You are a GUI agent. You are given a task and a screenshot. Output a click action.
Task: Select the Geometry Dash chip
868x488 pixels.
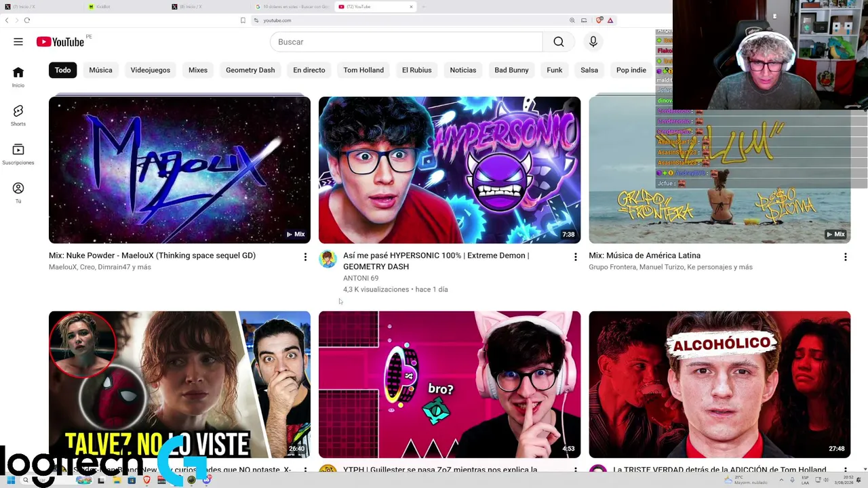[250, 70]
